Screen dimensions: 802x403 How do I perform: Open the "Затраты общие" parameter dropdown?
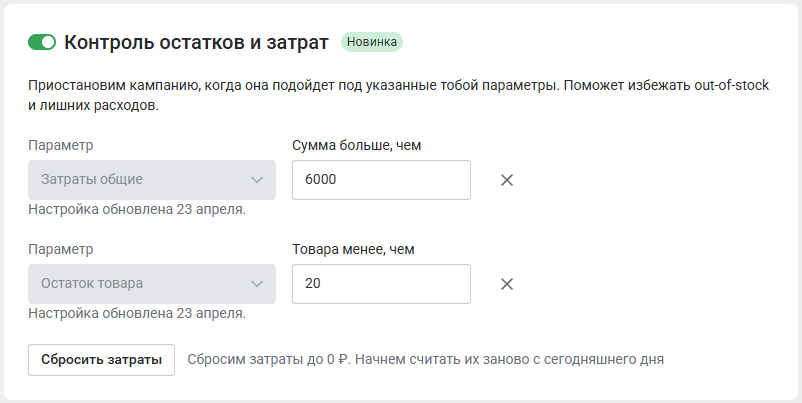click(x=140, y=180)
